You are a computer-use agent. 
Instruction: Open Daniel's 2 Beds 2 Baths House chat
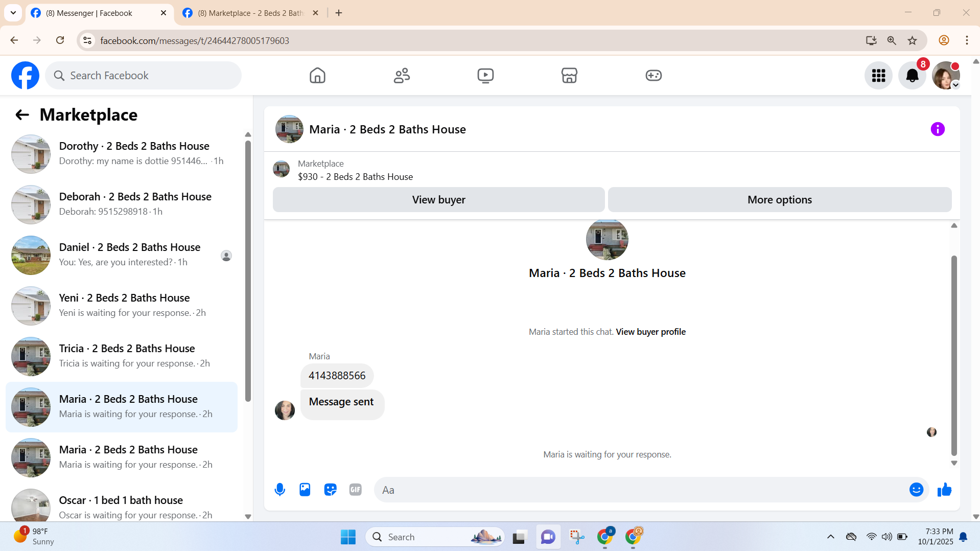[122, 255]
